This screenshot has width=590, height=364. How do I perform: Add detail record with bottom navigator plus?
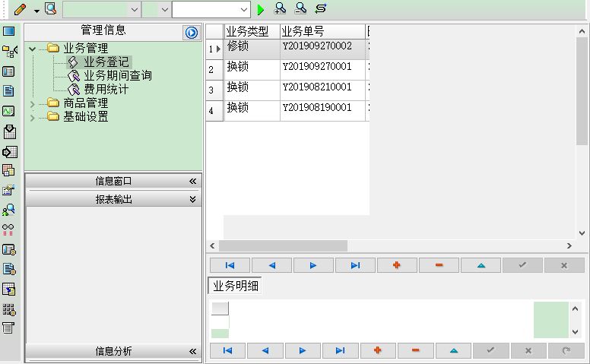coord(378,350)
